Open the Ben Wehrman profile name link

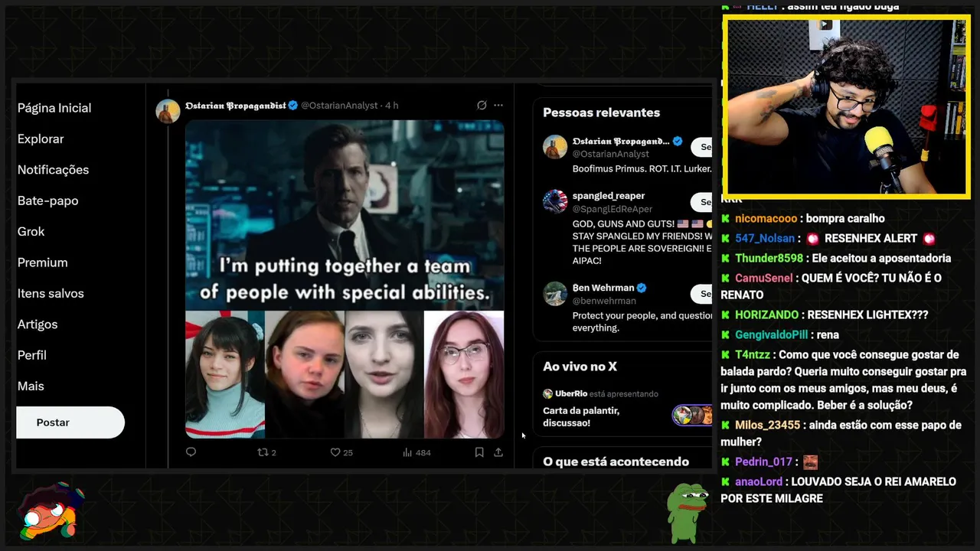603,288
